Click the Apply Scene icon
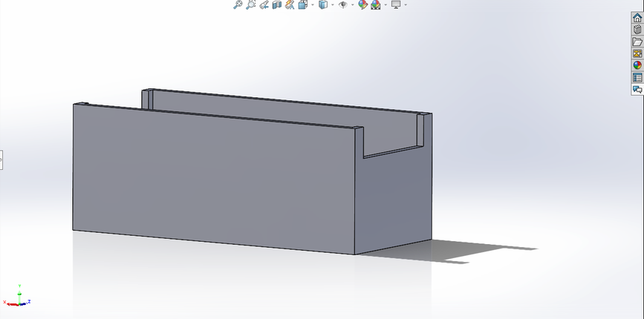The width and height of the screenshot is (644, 319). pos(376,5)
